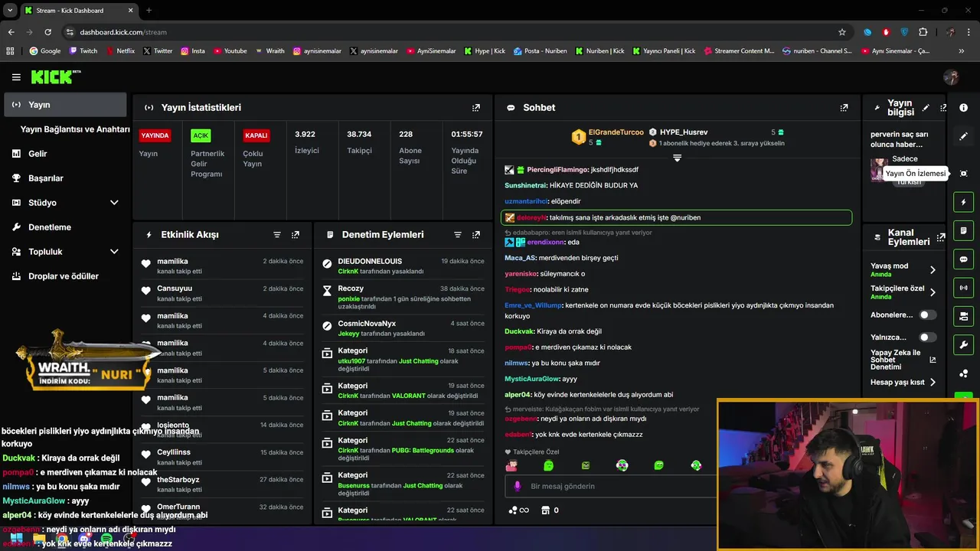Image resolution: width=980 pixels, height=551 pixels.
Task: Select Yayın in the sidebar
Action: pos(65,105)
